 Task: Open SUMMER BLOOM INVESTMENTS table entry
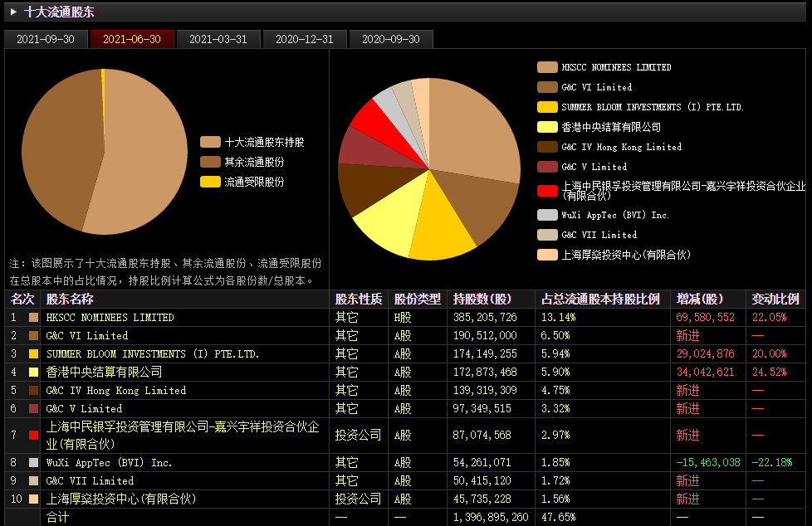click(153, 354)
